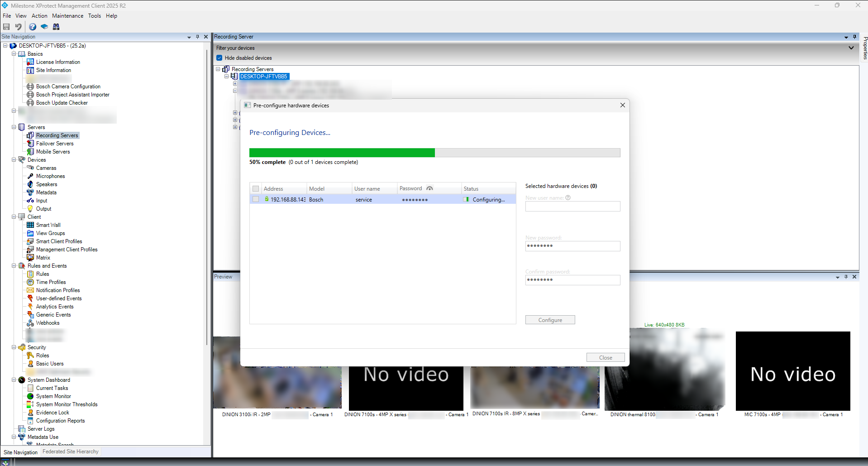Open the vertical Properties side tab
Screen dimensions: 868x466
coord(865,48)
